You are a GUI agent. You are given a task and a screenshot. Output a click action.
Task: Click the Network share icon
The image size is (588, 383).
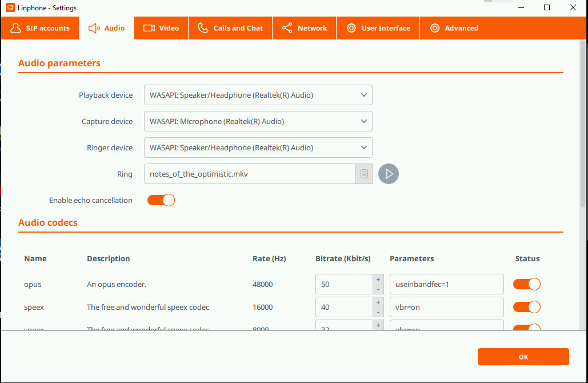pyautogui.click(x=287, y=28)
